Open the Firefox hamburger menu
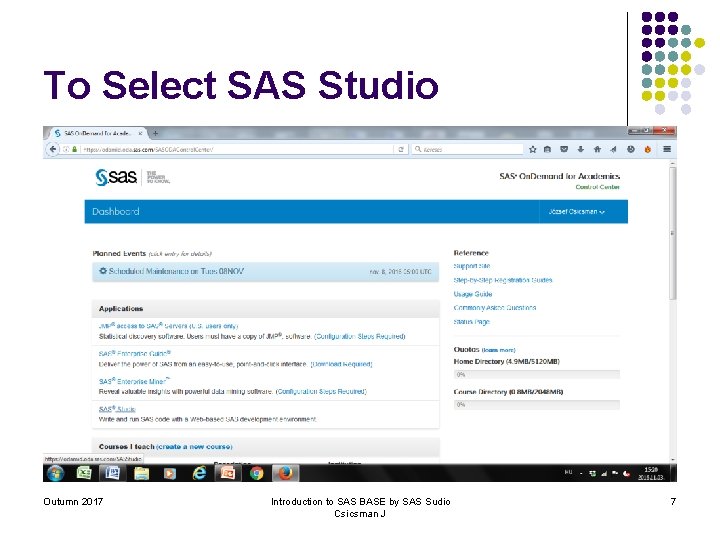The image size is (720, 540). click(667, 149)
